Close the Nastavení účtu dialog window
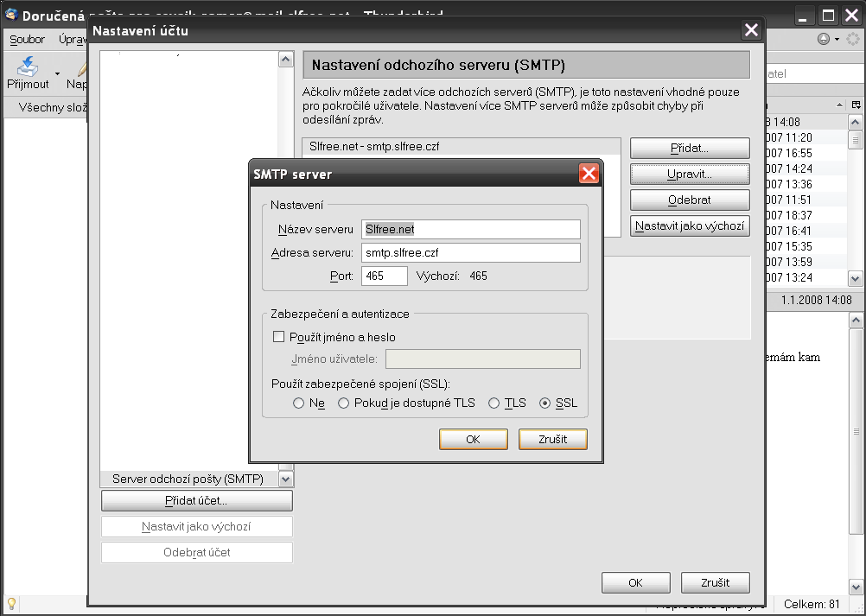The height and width of the screenshot is (616, 866). 751,31
